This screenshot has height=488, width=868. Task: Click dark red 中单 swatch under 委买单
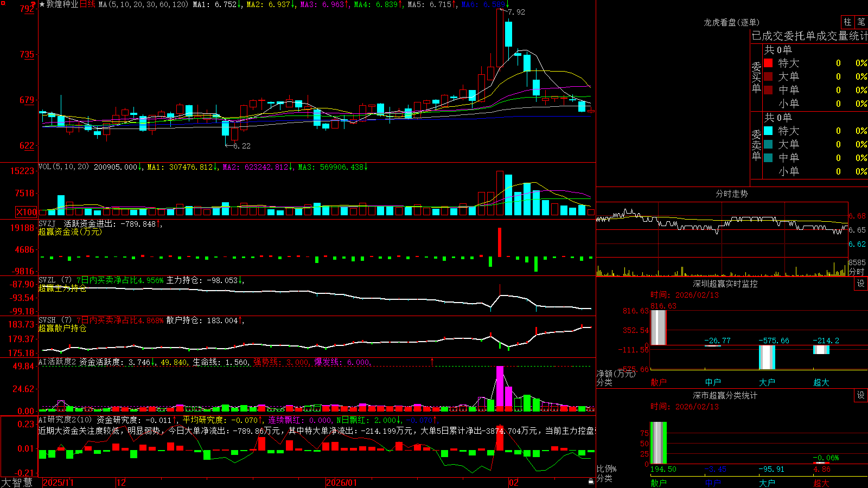[768, 90]
